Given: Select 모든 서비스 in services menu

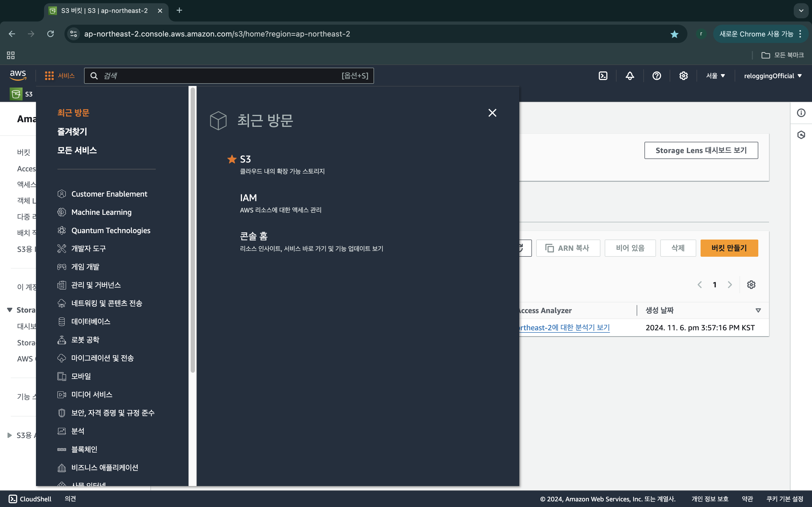Looking at the screenshot, I should click(77, 150).
